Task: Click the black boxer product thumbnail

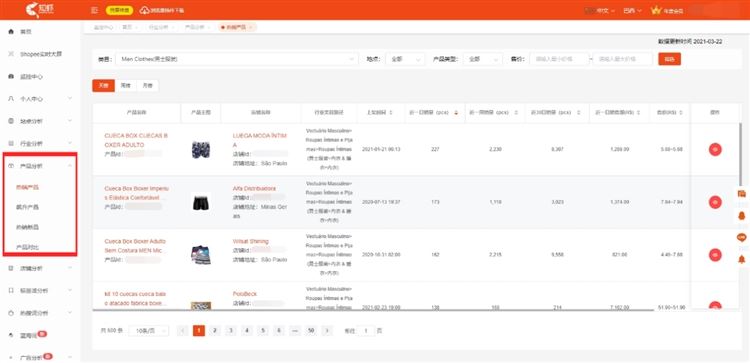Action: pos(201,202)
